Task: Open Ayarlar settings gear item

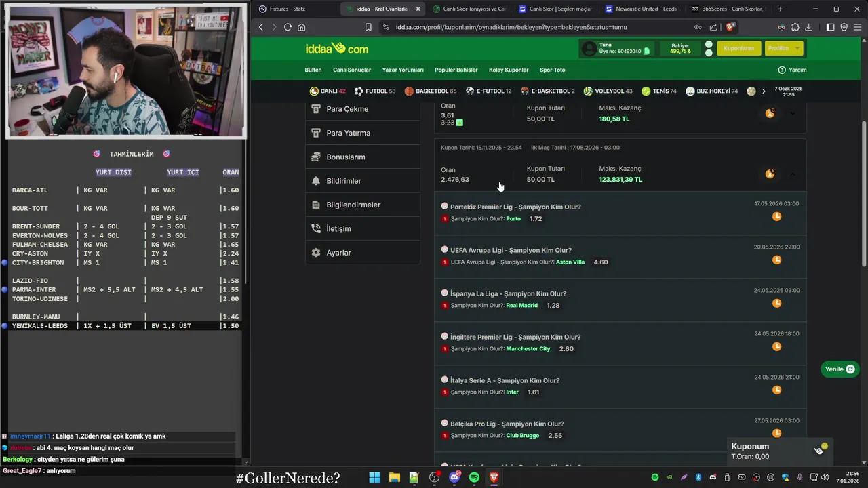Action: 362,253
